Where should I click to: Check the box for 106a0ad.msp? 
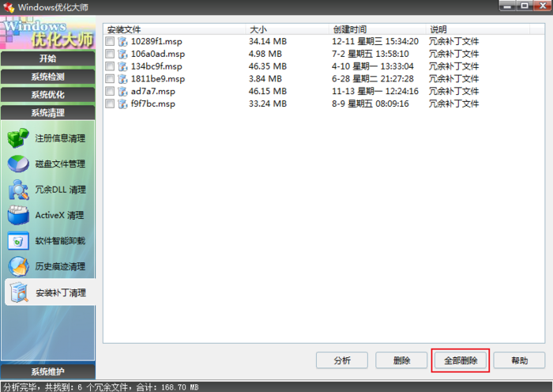point(110,54)
